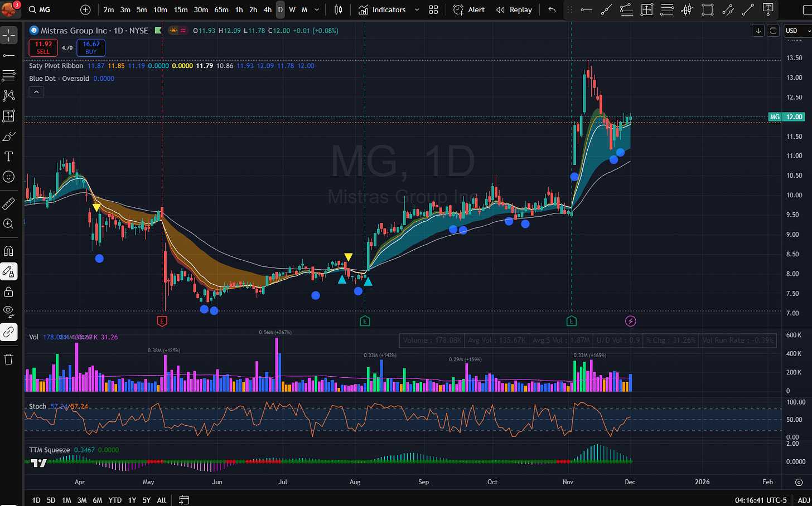The height and width of the screenshot is (506, 812).
Task: Collapse the indicator legend chevron
Action: 36,92
